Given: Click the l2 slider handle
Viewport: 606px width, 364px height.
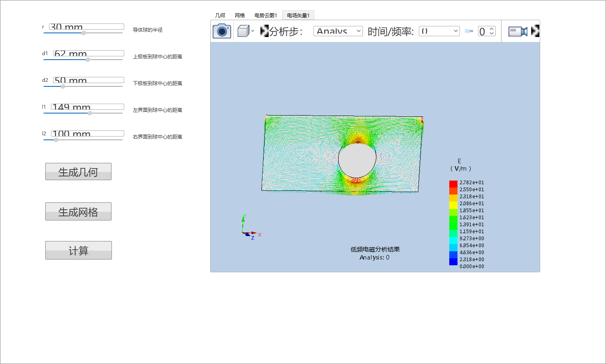Looking at the screenshot, I should [x=56, y=140].
